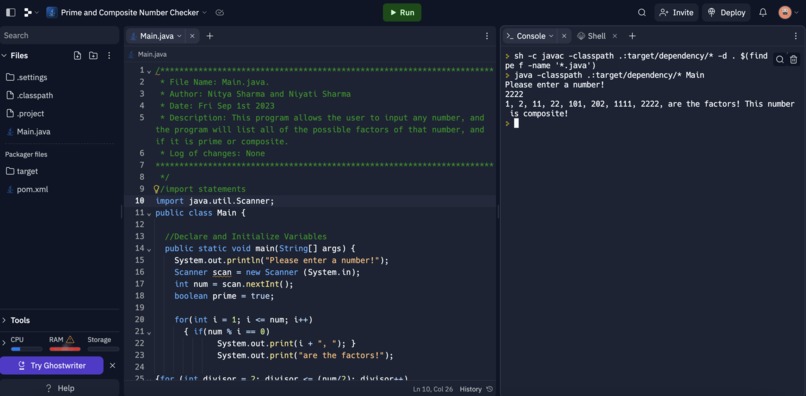The width and height of the screenshot is (806, 396).
Task: Click the CPU usage bar
Action: click(27, 349)
